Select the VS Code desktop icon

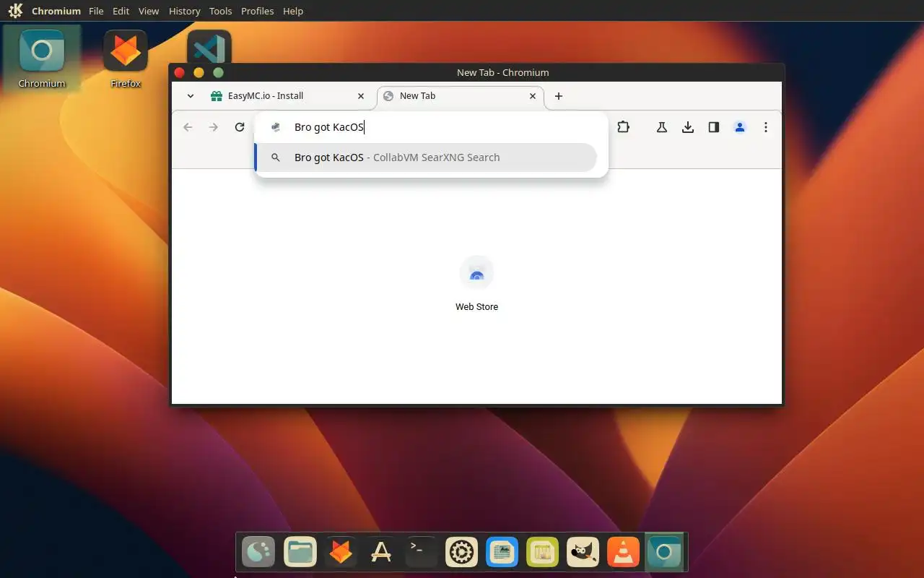click(x=209, y=48)
